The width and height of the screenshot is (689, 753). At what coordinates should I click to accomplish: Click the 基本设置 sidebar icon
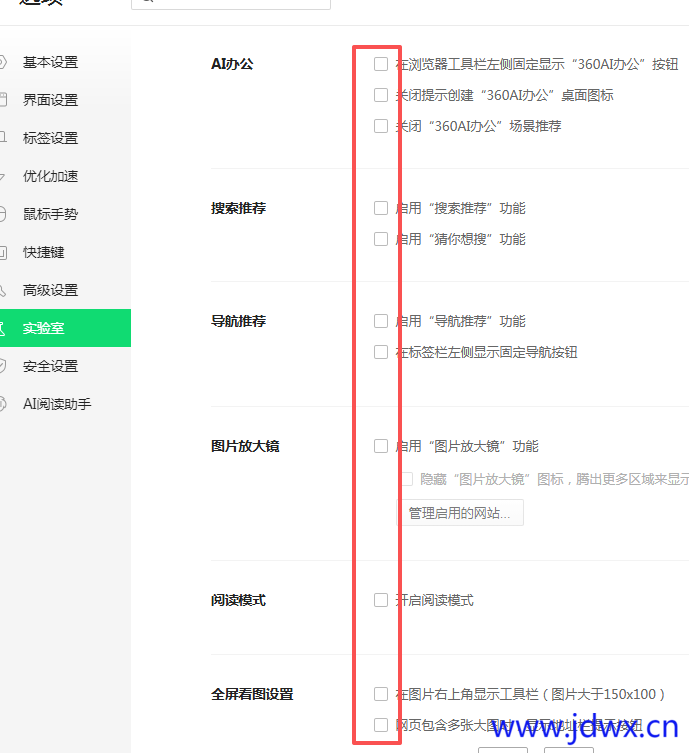point(3,62)
